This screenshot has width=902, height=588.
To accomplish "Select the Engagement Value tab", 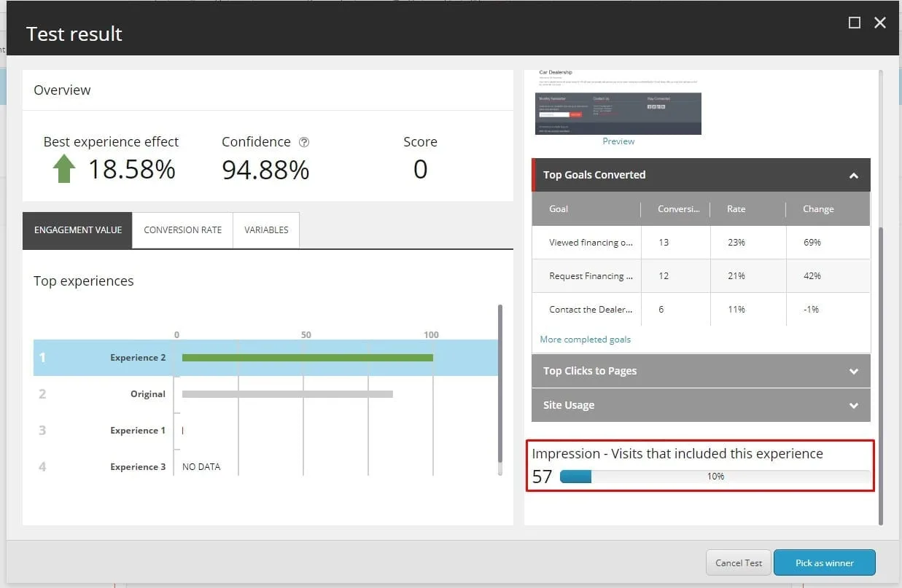I will (x=78, y=230).
